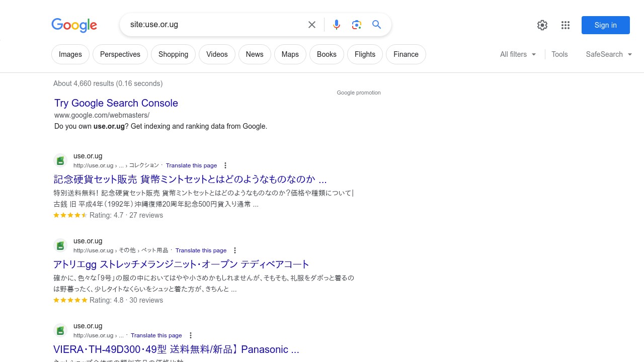Open more options for VIERA result
This screenshot has width=644, height=362.
click(x=191, y=335)
